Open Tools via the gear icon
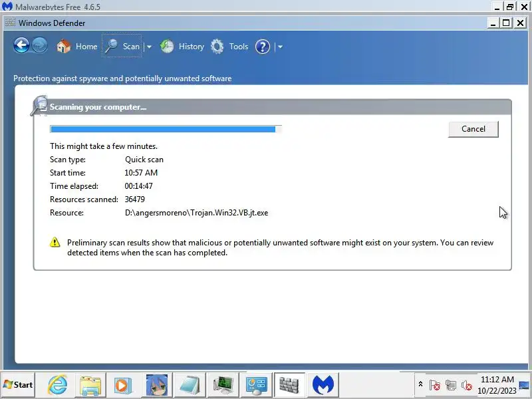This screenshot has height=399, width=532. tap(217, 47)
